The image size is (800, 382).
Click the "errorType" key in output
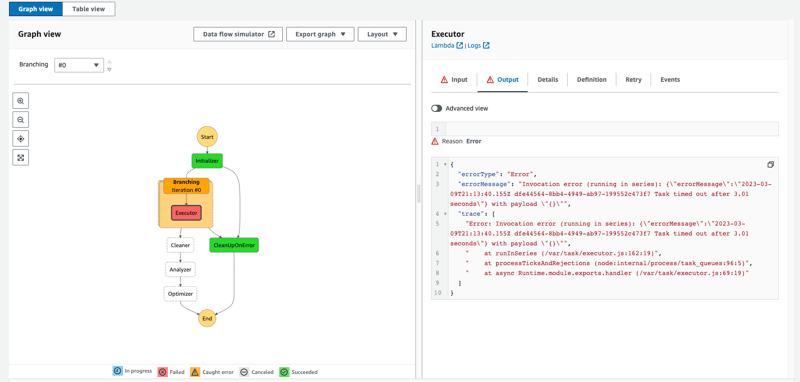(x=479, y=174)
